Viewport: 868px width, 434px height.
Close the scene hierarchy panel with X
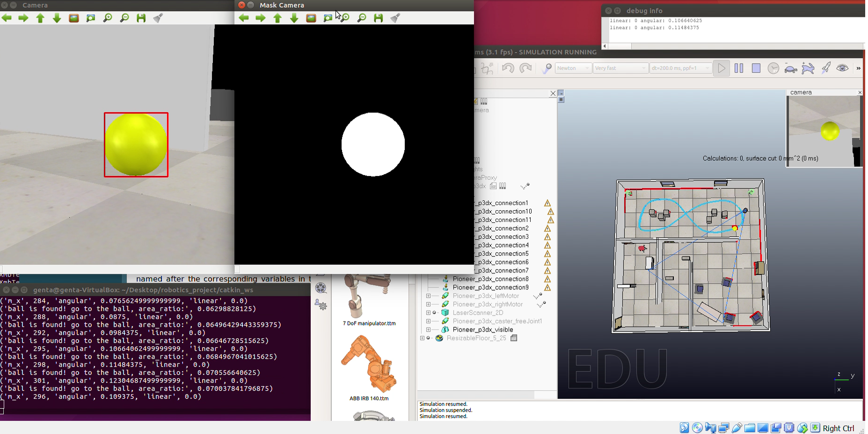pos(553,94)
